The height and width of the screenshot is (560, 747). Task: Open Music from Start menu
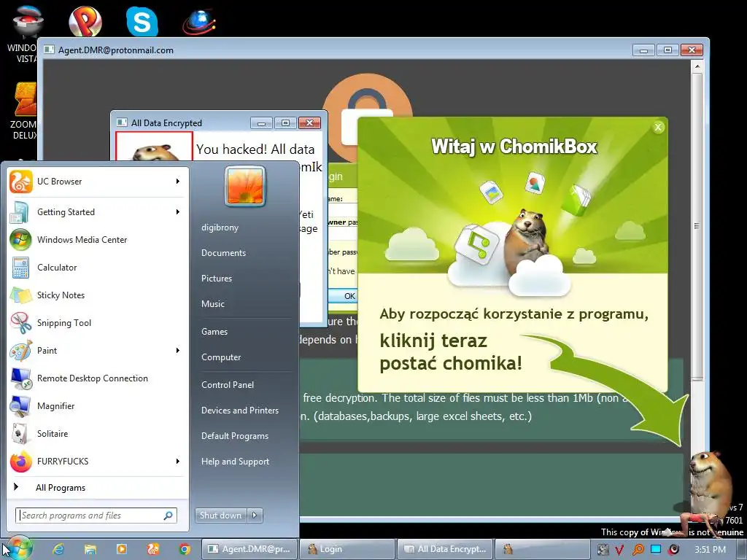coord(212,304)
